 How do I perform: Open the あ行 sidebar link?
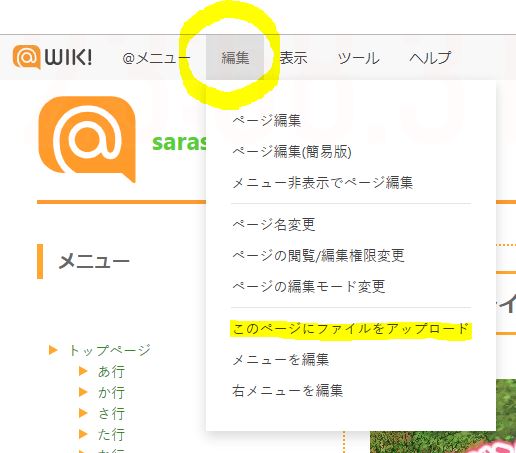pos(111,371)
